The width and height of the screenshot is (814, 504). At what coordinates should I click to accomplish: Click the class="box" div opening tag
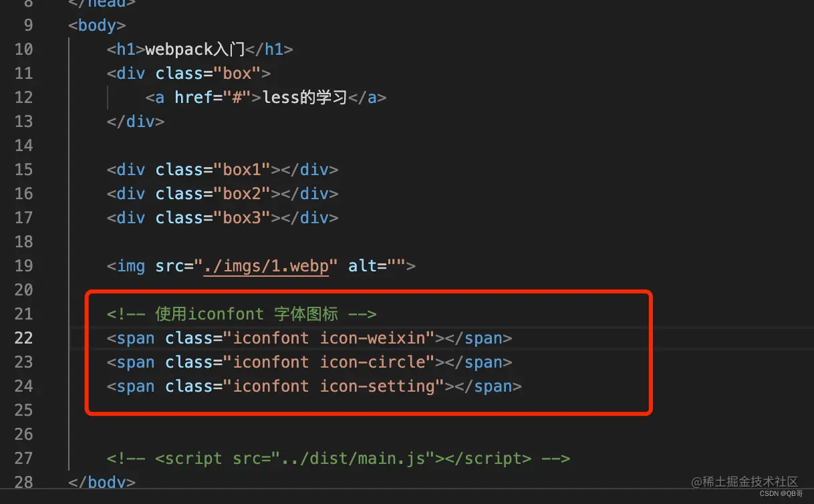pos(189,74)
